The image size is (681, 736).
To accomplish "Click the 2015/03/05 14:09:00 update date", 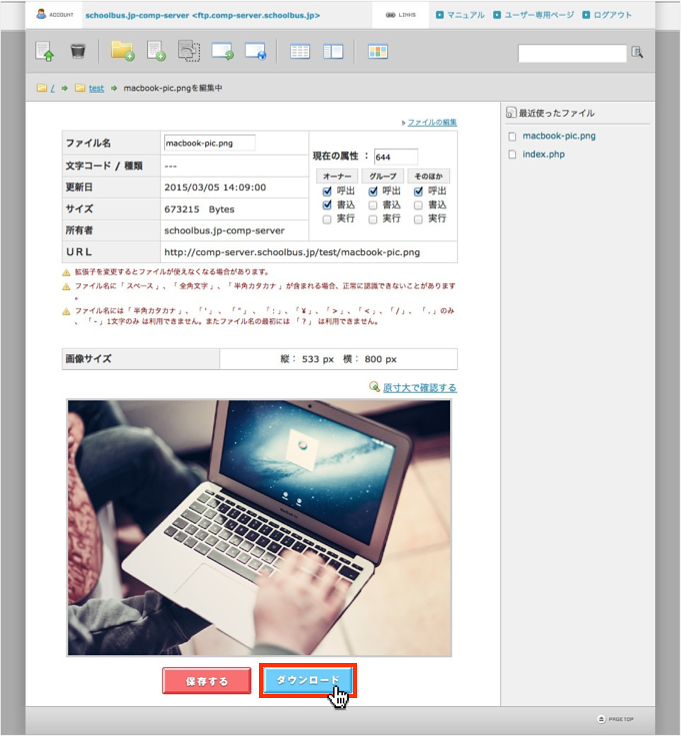I will click(215, 187).
